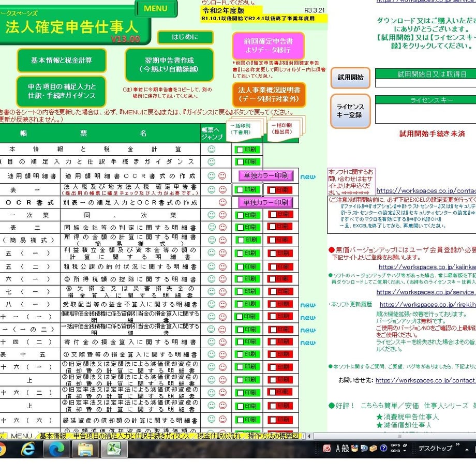Open 申告項目の補足入力と仕訳手続きガイダンス sheet tab

click(131, 436)
